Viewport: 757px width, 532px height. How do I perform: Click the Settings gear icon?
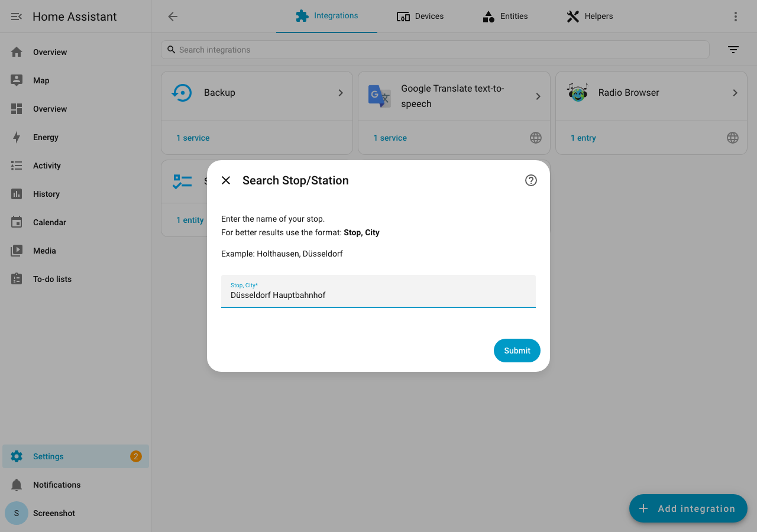[17, 456]
